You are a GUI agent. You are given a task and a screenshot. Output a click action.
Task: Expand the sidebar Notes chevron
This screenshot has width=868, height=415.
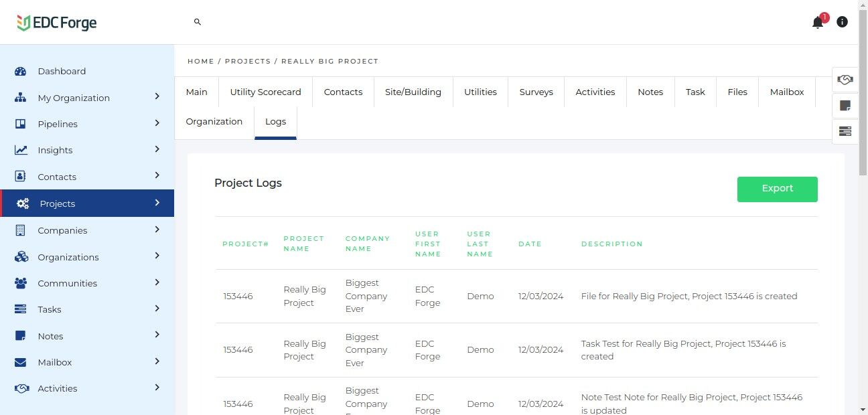(x=157, y=335)
